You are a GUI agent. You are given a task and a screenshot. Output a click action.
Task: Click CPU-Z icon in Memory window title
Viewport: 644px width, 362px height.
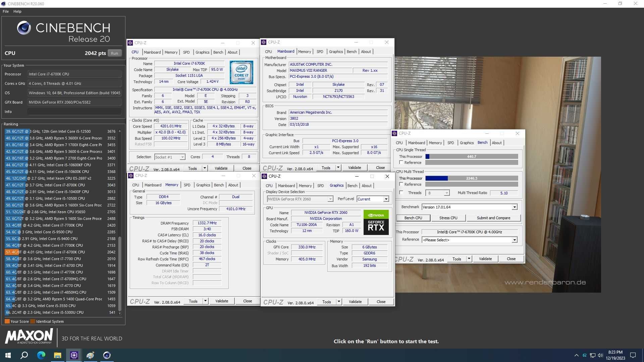pyautogui.click(x=131, y=176)
